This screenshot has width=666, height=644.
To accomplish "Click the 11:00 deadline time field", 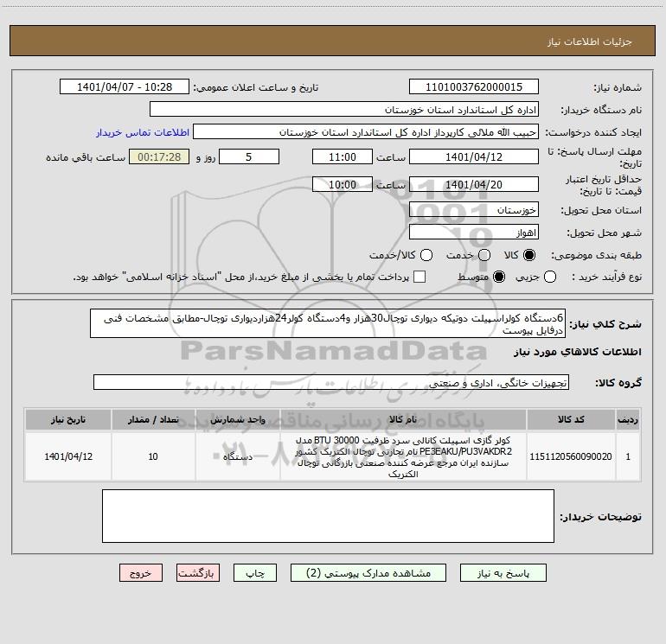I will click(343, 156).
